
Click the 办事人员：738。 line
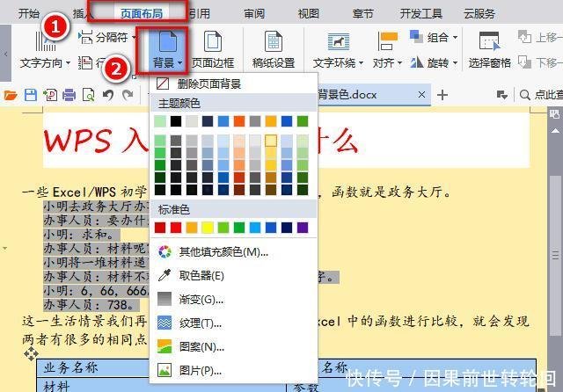tap(91, 305)
